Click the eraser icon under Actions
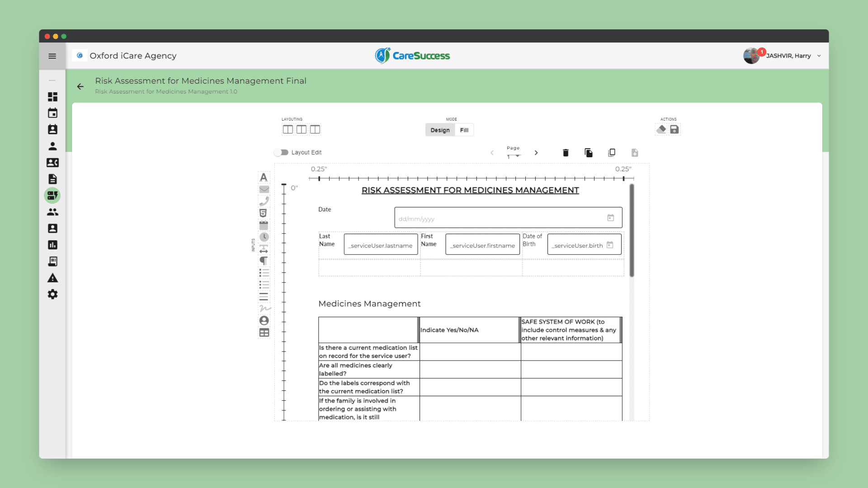The width and height of the screenshot is (868, 488). click(x=661, y=129)
